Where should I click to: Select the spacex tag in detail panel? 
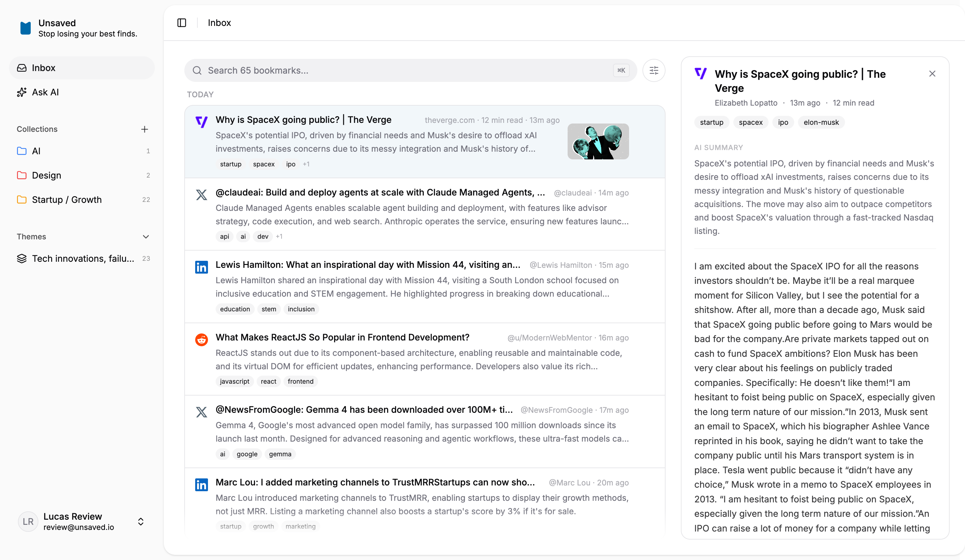(751, 122)
